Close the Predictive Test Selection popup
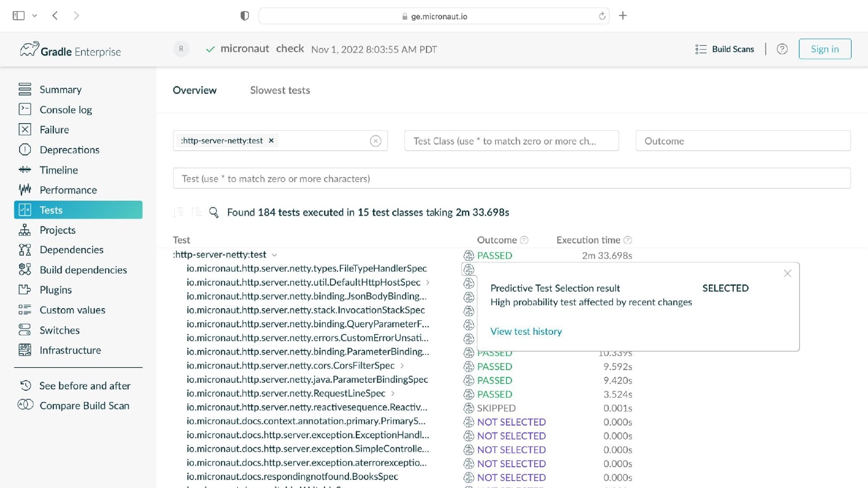868x488 pixels. (x=787, y=273)
